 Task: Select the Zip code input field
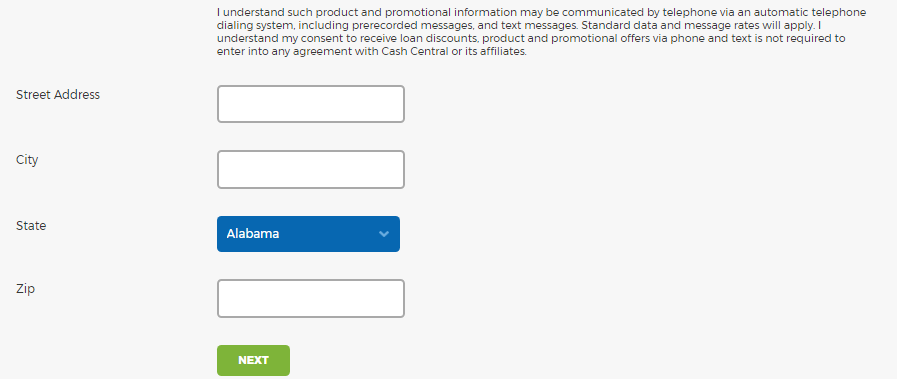(x=311, y=298)
